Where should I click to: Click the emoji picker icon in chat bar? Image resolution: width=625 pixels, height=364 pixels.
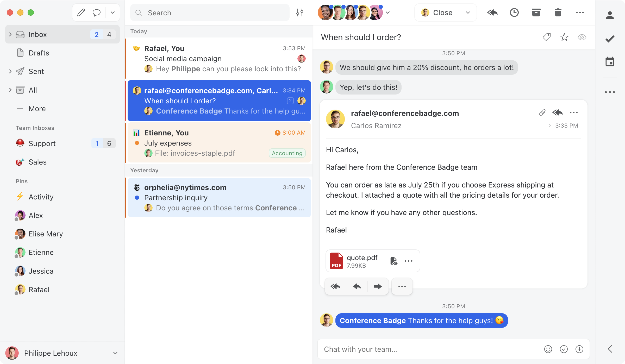tap(548, 349)
